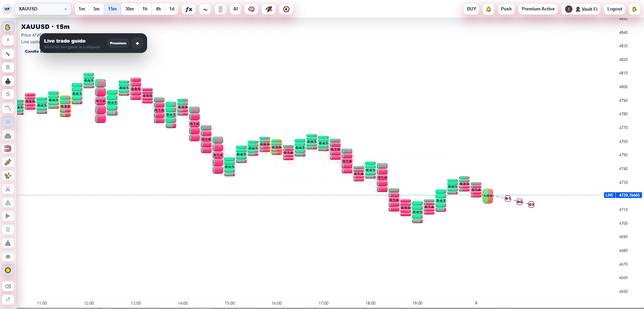This screenshot has width=644, height=309.
Task: Expand the Live trade guide panel
Action: [x=137, y=43]
